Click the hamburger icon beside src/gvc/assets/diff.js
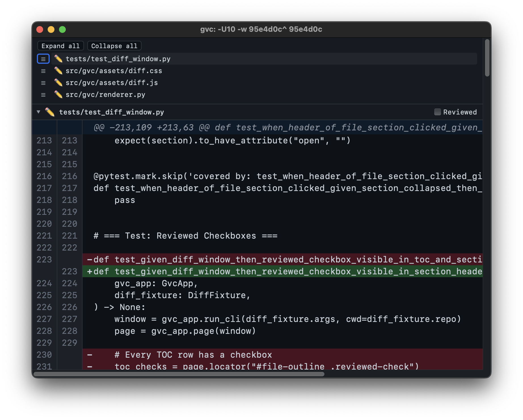Viewport: 523px width, 420px height. [43, 83]
